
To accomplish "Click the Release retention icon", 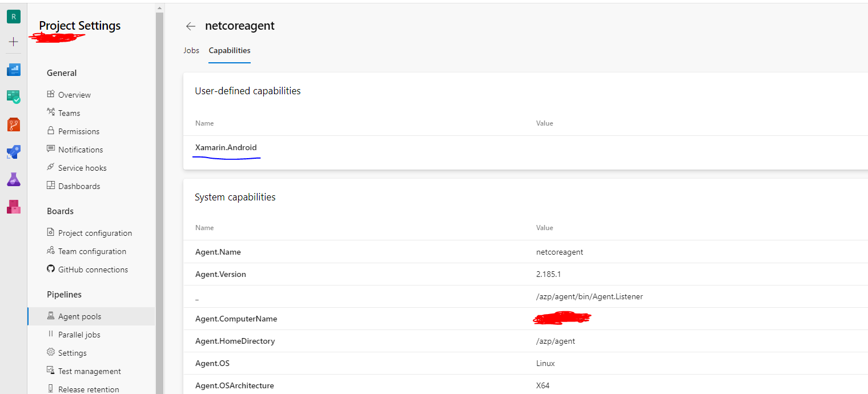I will point(51,389).
